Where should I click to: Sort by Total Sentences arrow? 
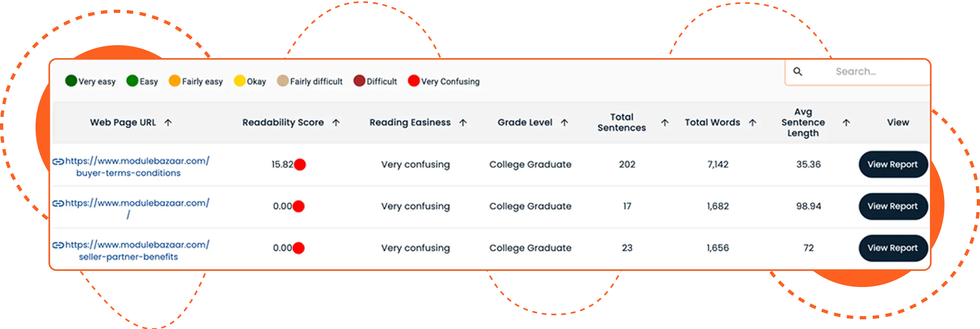click(665, 123)
